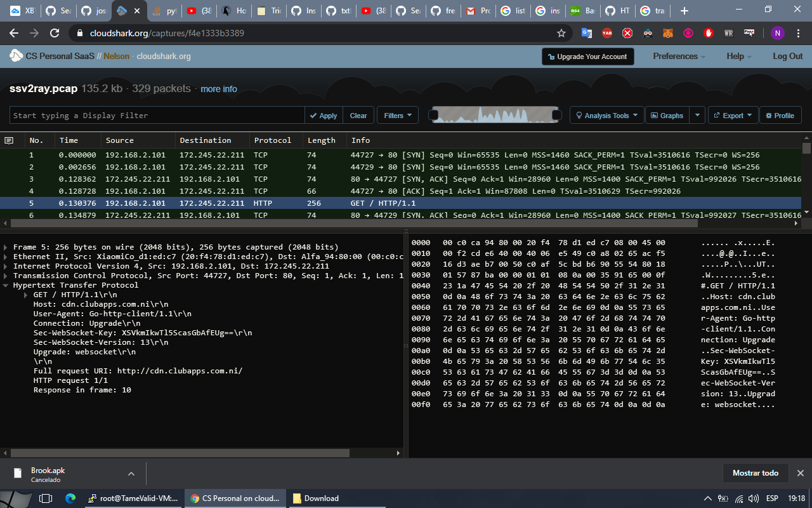
Task: Collapse the Hypertext Transfer Protocol node
Action: pyautogui.click(x=6, y=285)
